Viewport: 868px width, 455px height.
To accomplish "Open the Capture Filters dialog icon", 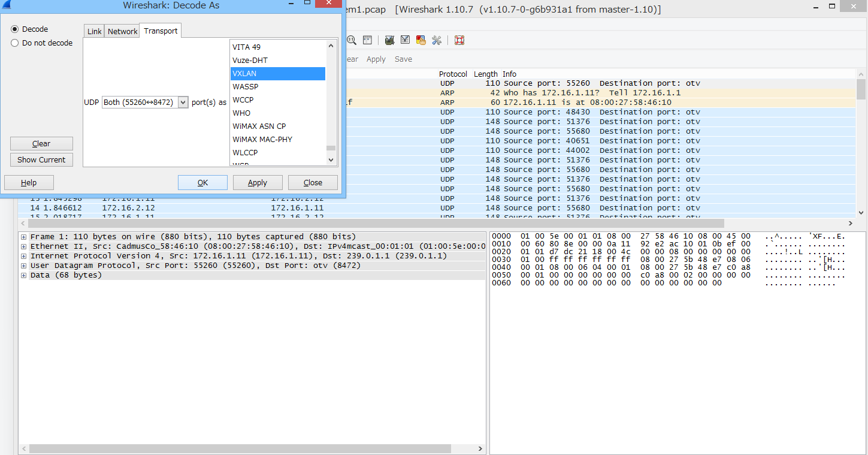I will point(389,40).
